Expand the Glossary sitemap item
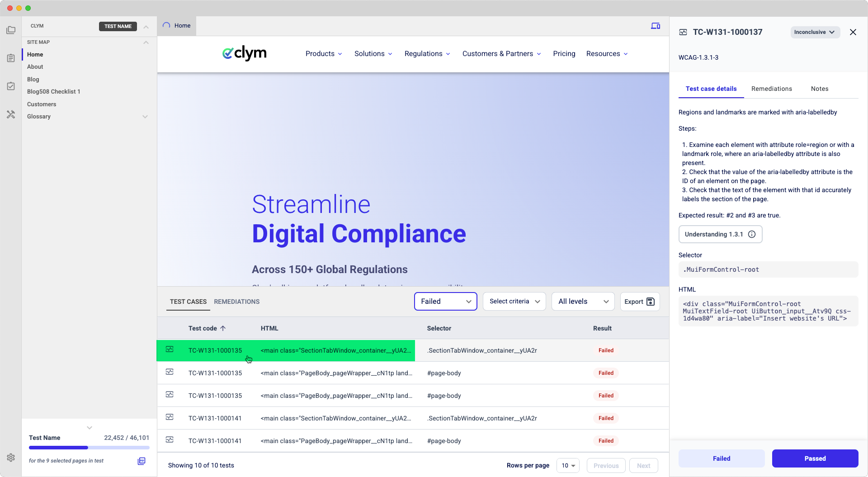The height and width of the screenshot is (477, 868). 145,117
